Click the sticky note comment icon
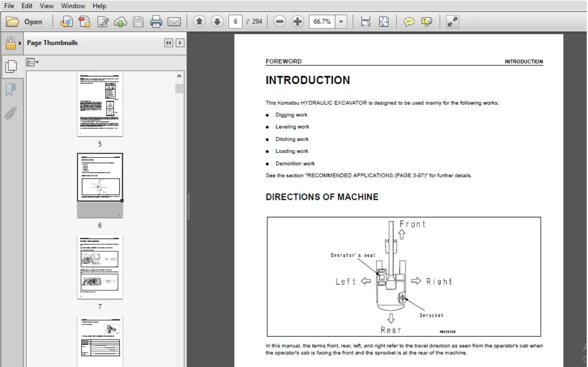The height and width of the screenshot is (367, 588). click(x=409, y=21)
